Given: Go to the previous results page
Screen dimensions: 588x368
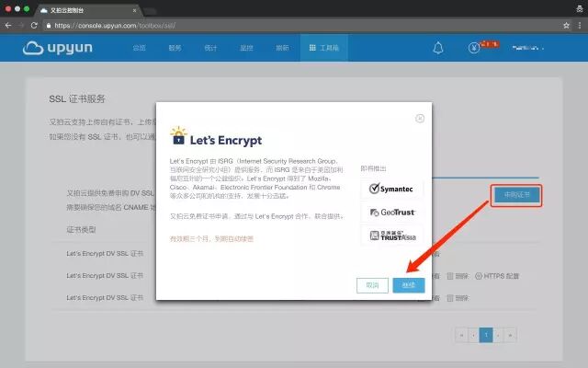Looking at the screenshot, I should pyautogui.click(x=473, y=335).
